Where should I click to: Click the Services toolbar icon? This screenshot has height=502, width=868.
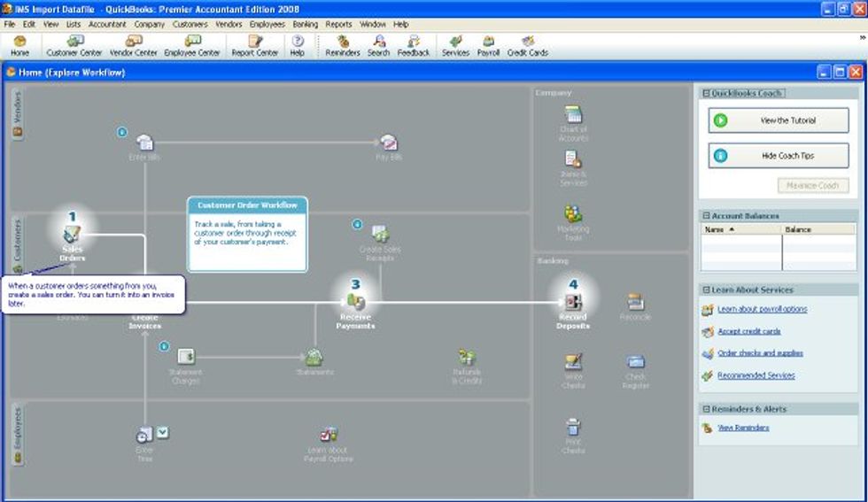[x=455, y=45]
